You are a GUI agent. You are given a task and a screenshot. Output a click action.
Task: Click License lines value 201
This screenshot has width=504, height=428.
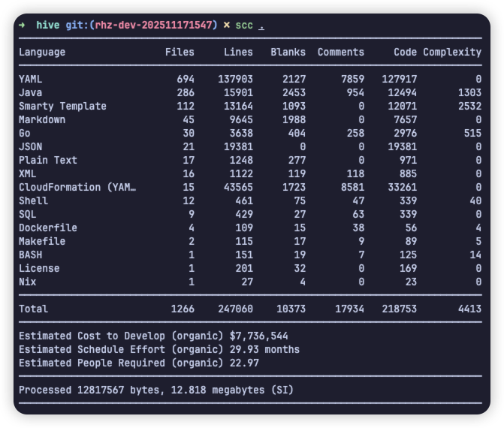[x=244, y=268]
